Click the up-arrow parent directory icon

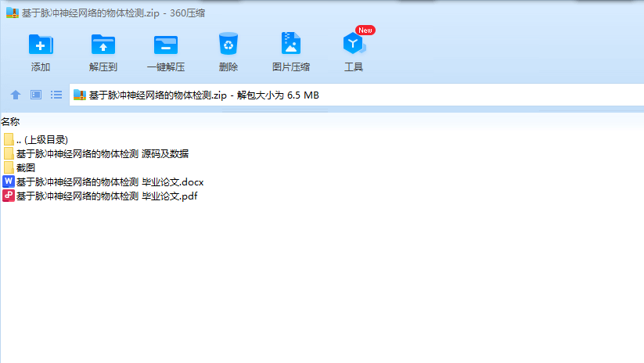click(16, 95)
